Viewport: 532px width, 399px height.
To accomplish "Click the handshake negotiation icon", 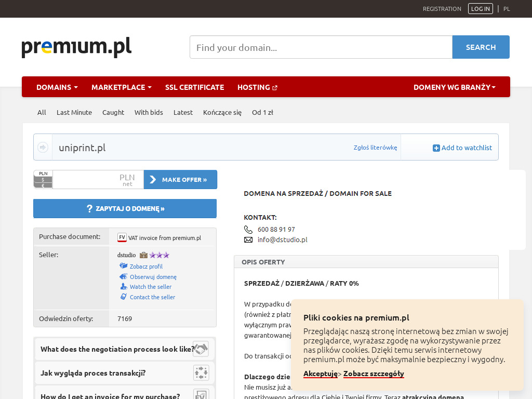I will pos(201,349).
